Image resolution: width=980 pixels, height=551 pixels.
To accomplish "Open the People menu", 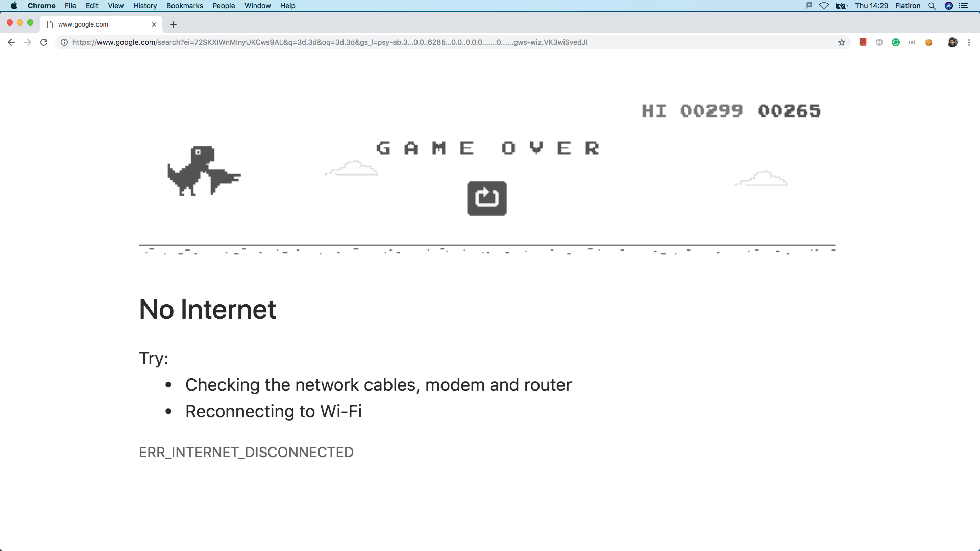I will coord(224,6).
